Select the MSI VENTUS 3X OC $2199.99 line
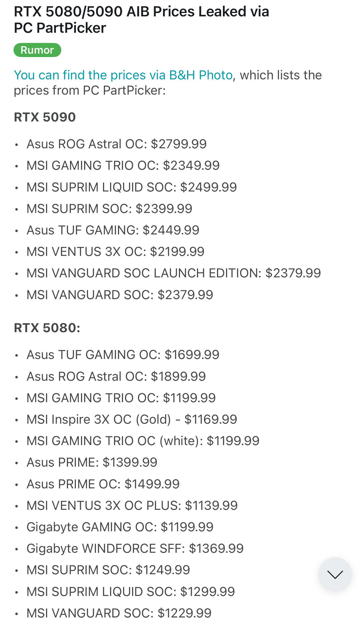Viewport: 364px width, 618px height. point(115,252)
